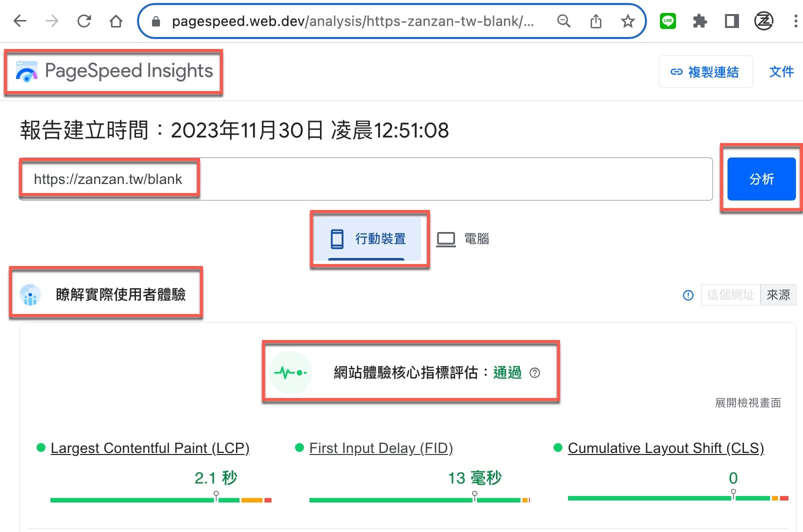Go back with the browser back arrow
The image size is (803, 532).
tap(20, 21)
